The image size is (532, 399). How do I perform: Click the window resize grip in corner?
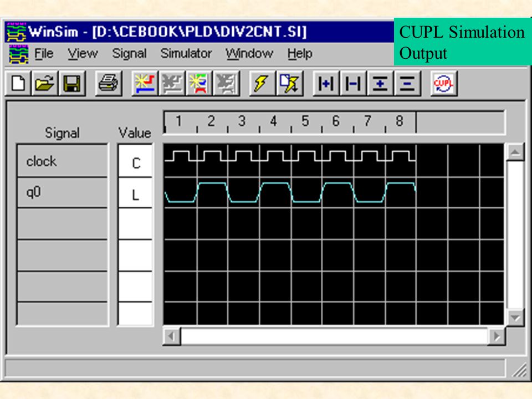click(x=519, y=370)
